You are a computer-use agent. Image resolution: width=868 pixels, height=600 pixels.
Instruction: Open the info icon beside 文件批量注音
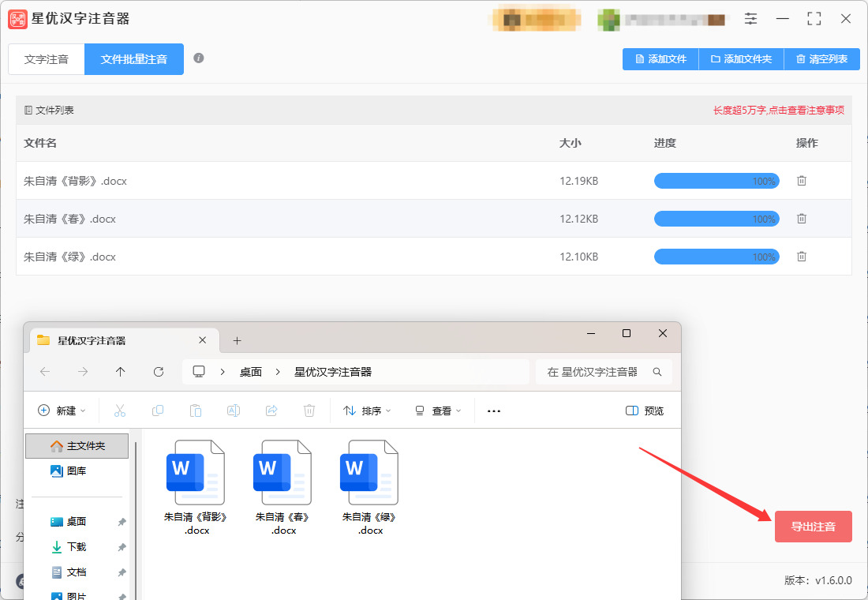click(199, 58)
